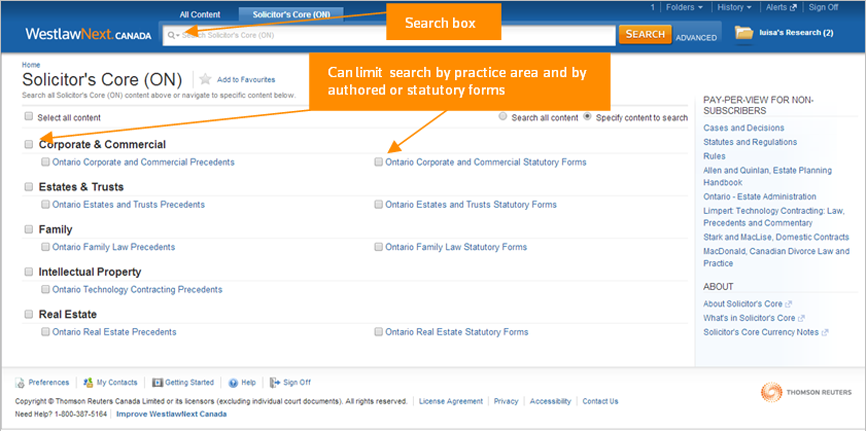
Task: Click the Add to Favourites star icon
Action: pyautogui.click(x=205, y=79)
